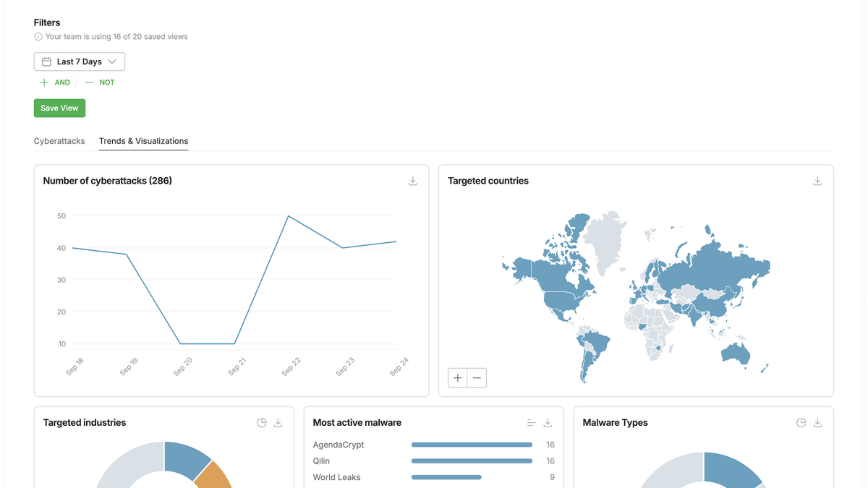Click Australia on the world map

click(x=735, y=353)
